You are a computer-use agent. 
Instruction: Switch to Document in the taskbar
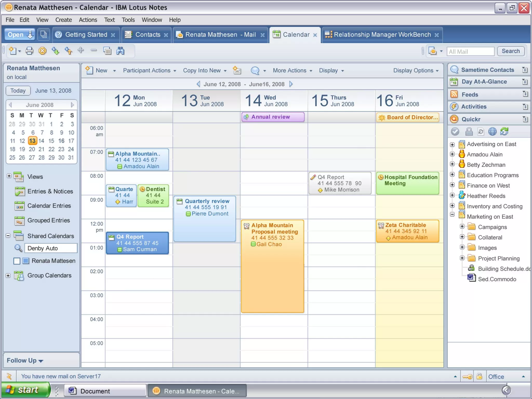(x=105, y=391)
